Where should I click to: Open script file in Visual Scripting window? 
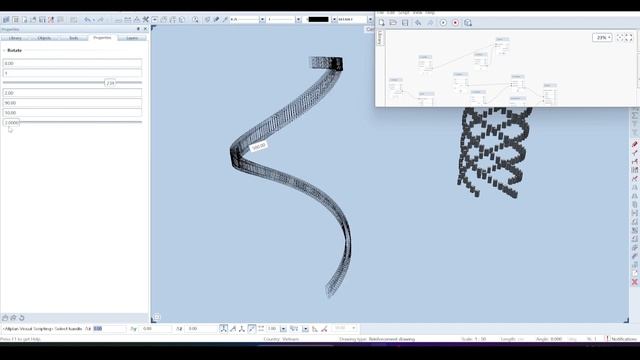click(393, 23)
